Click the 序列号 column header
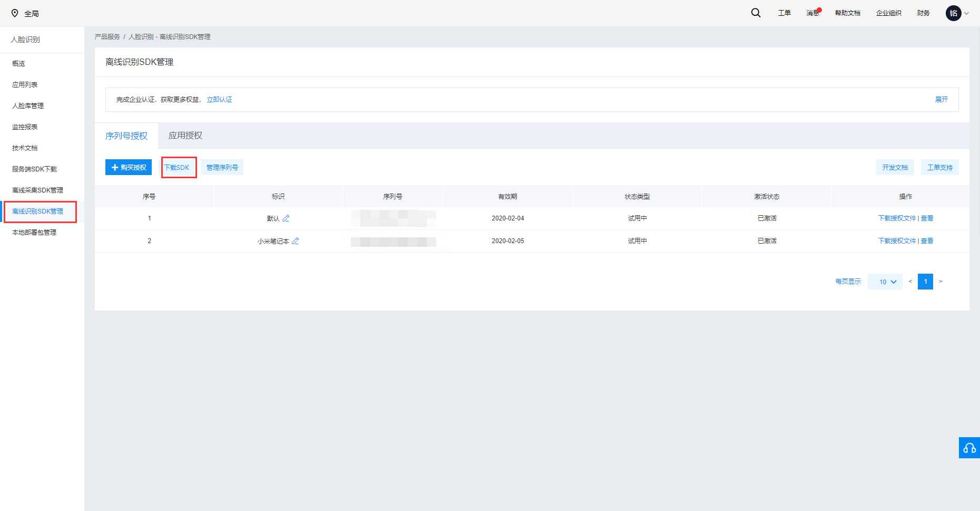The height and width of the screenshot is (511, 980). tap(393, 197)
